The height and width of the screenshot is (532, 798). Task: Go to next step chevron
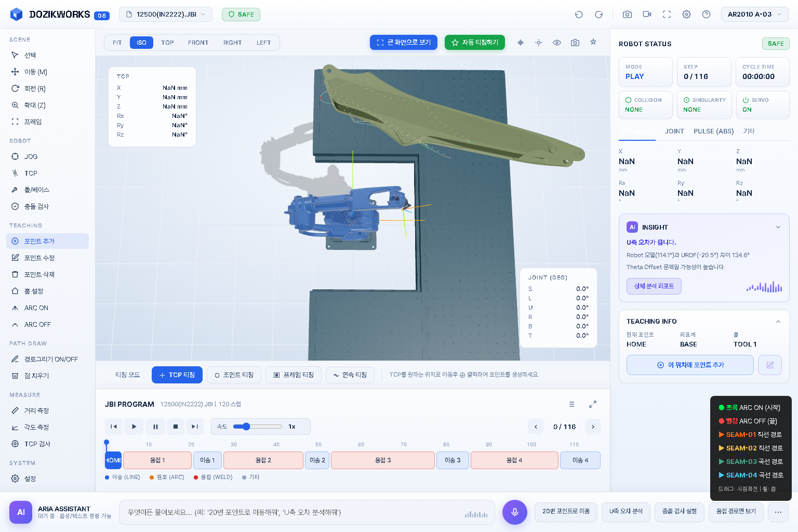click(x=593, y=427)
